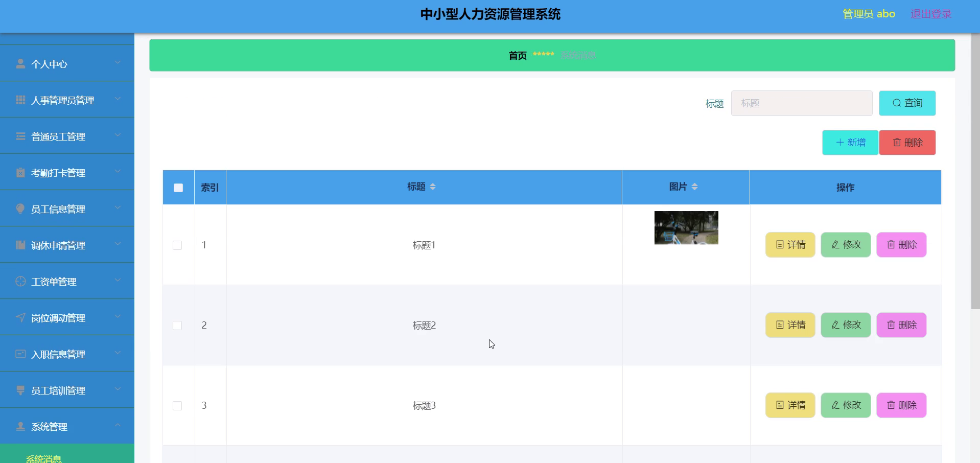This screenshot has width=980, height=463.
Task: Toggle the select-all checkbox in table header
Action: tap(178, 188)
